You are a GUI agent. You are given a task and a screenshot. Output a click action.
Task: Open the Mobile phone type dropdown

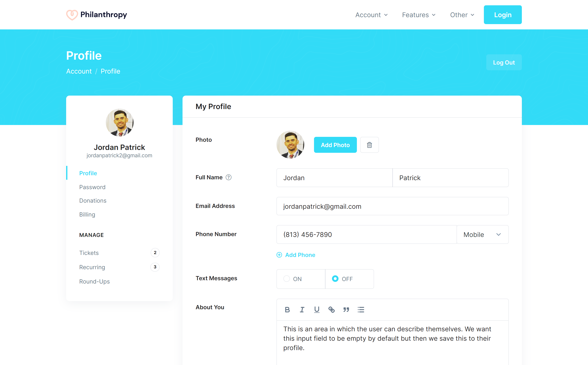pos(482,235)
